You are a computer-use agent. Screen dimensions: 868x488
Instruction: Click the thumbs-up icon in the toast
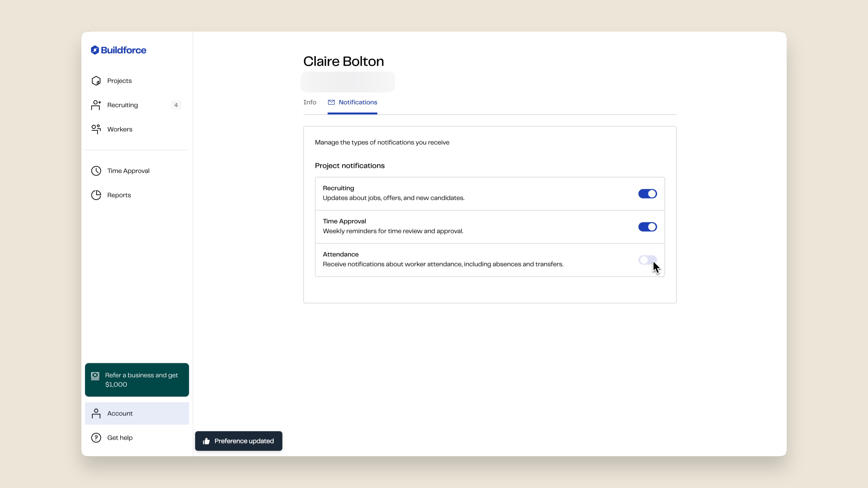click(x=206, y=441)
